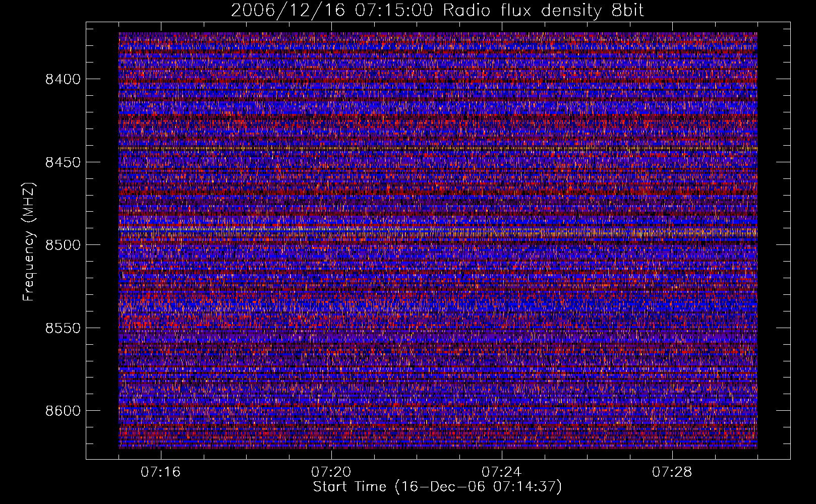
Task: Select the 8400 frequency axis label
Action: 63,79
